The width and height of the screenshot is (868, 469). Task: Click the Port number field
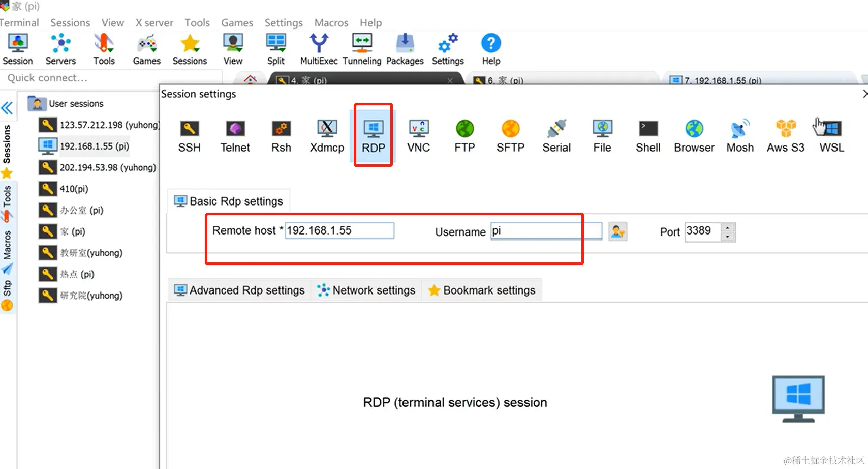pos(703,231)
